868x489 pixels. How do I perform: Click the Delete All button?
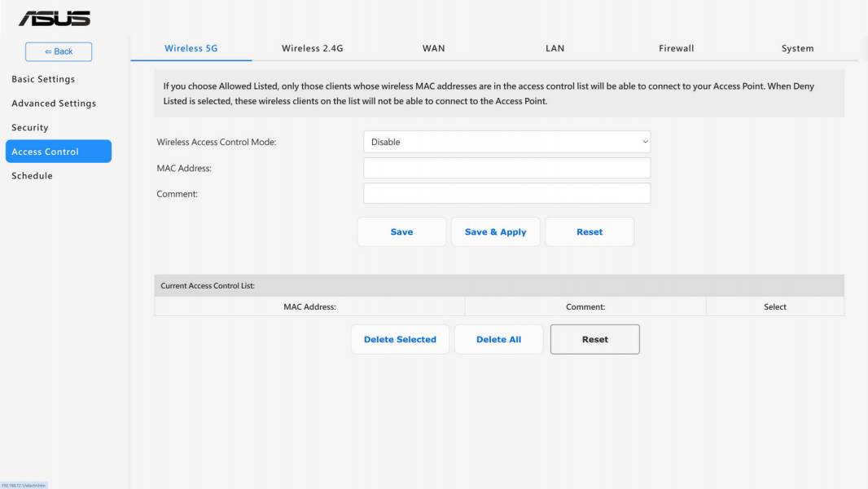click(x=499, y=340)
